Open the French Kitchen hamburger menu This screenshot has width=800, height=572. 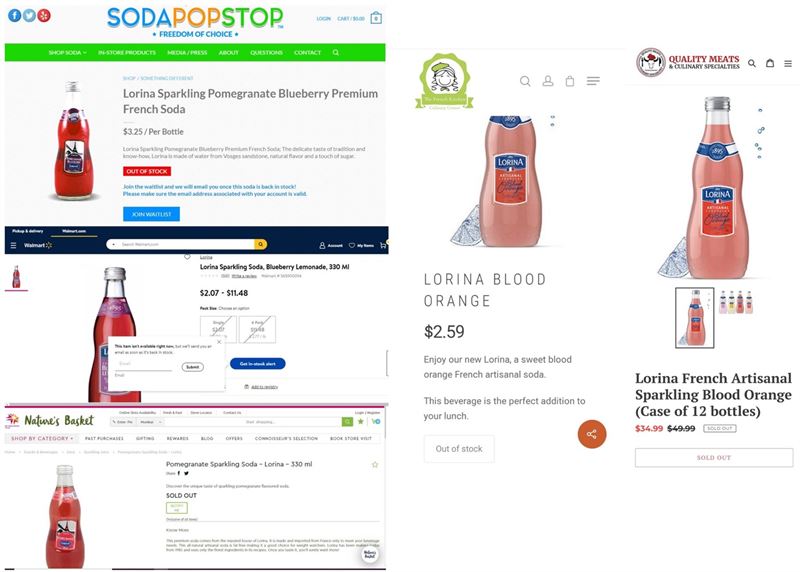[593, 81]
